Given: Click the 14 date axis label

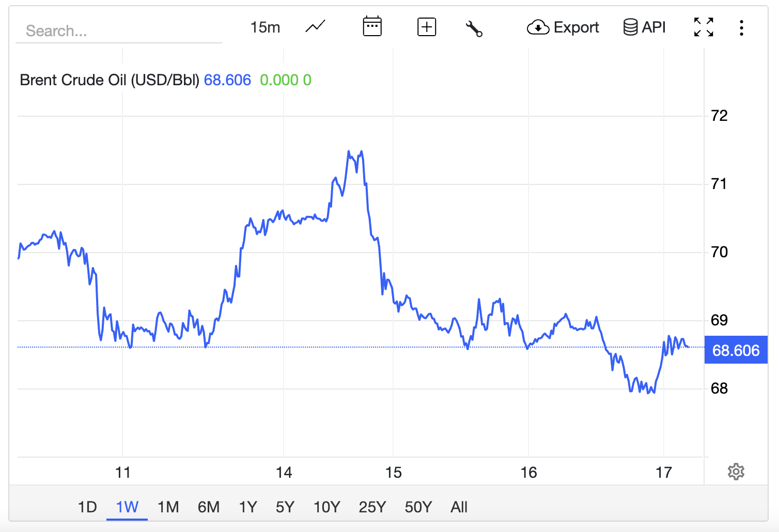Looking at the screenshot, I should tap(284, 473).
